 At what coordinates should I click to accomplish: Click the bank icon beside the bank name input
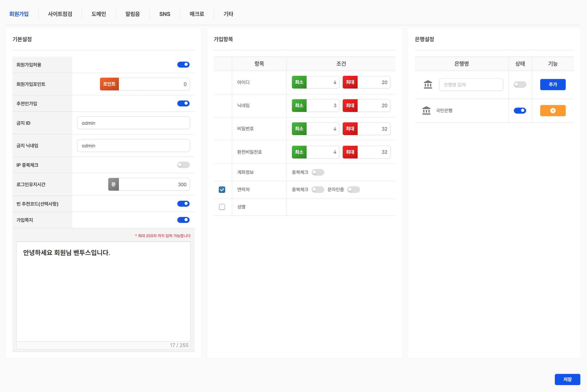(x=428, y=85)
